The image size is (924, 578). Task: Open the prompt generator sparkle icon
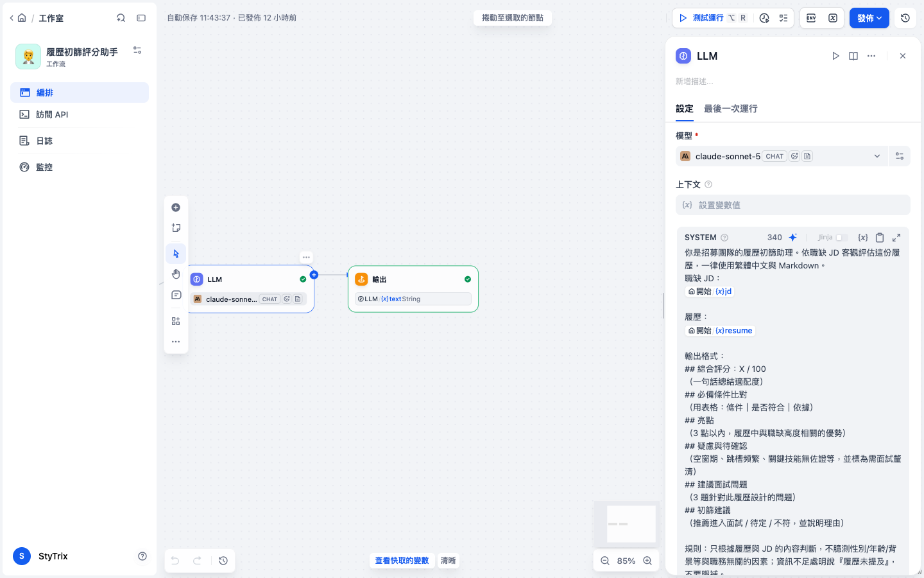point(793,238)
